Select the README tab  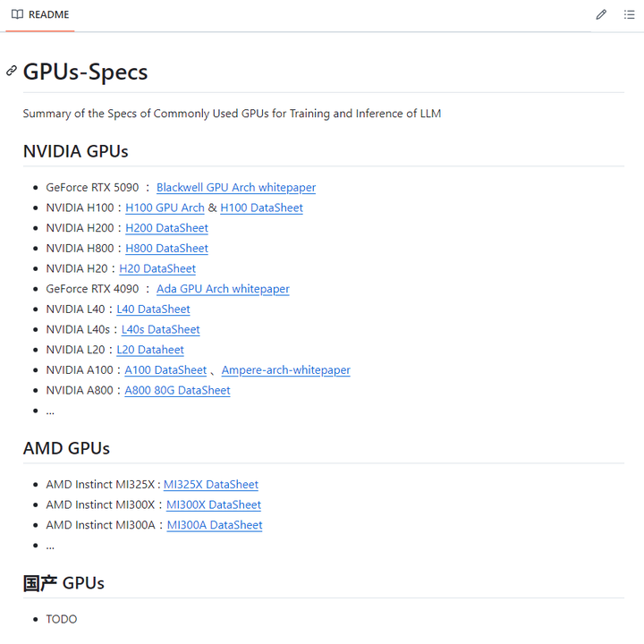coord(40,15)
